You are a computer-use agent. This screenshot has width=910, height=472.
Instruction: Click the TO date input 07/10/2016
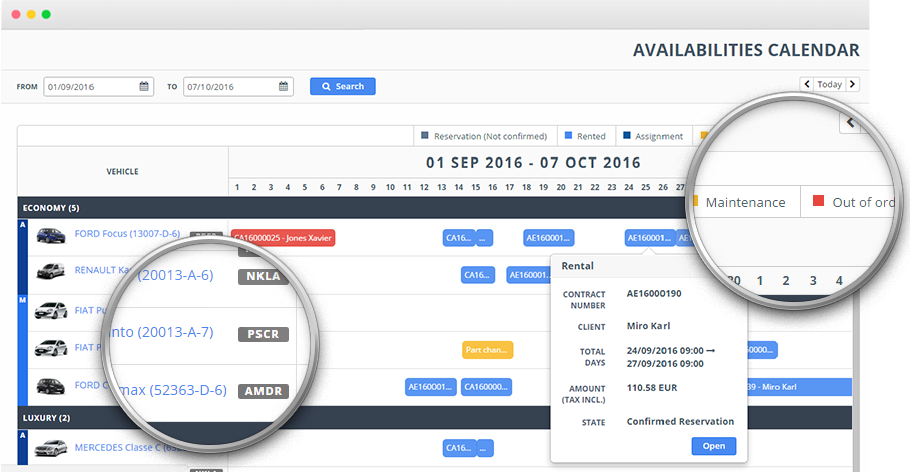238,87
